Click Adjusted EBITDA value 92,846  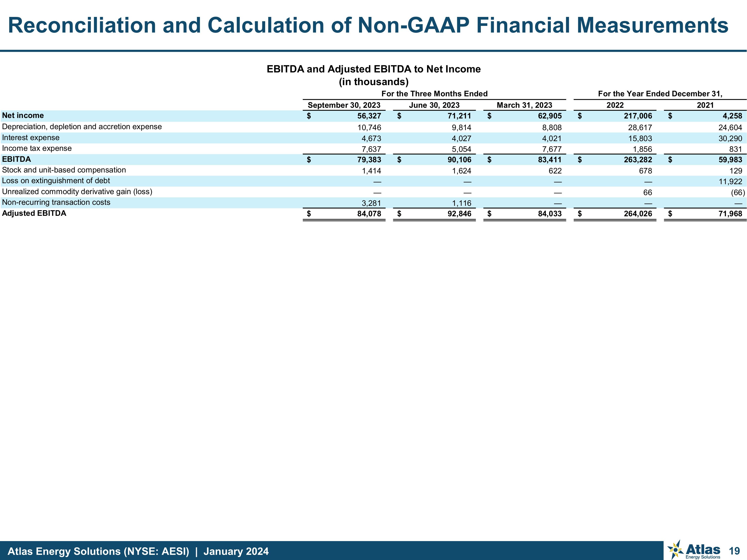[x=459, y=214]
